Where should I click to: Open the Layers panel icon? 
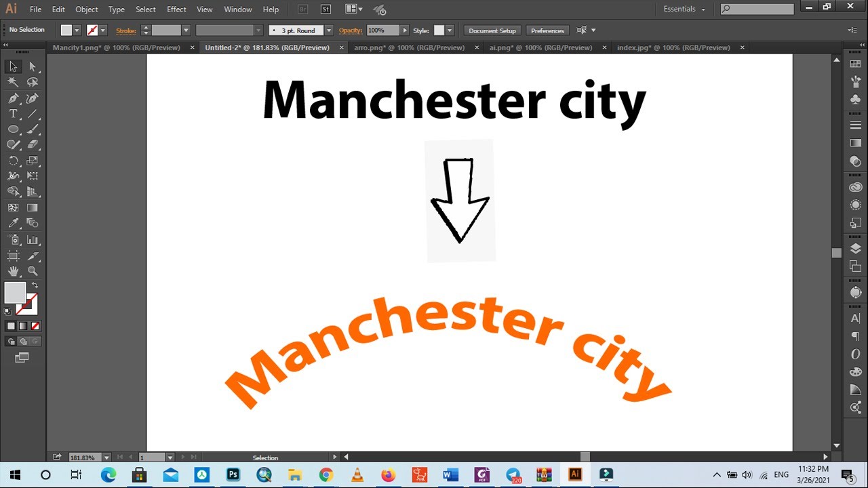click(x=855, y=248)
